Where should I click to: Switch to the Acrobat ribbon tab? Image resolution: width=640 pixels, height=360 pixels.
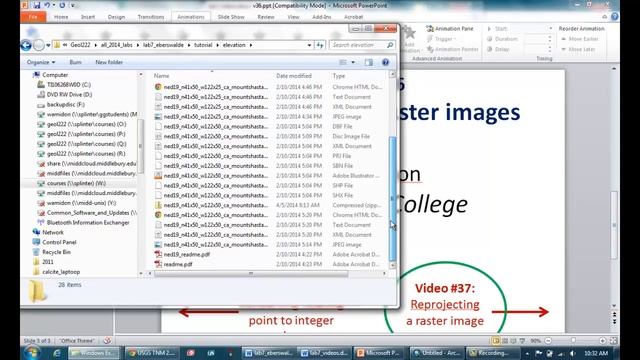353,17
